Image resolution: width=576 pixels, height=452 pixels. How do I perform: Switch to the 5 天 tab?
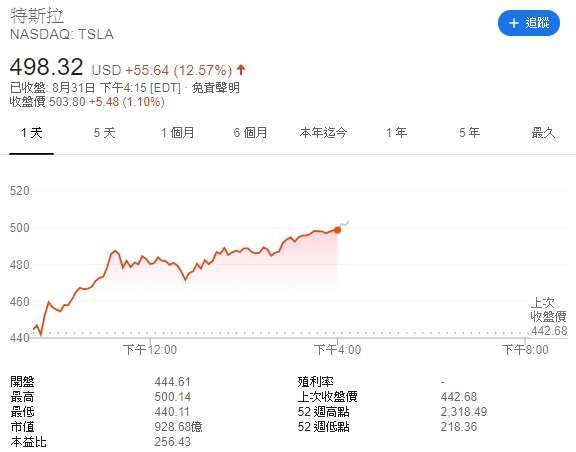pyautogui.click(x=104, y=133)
